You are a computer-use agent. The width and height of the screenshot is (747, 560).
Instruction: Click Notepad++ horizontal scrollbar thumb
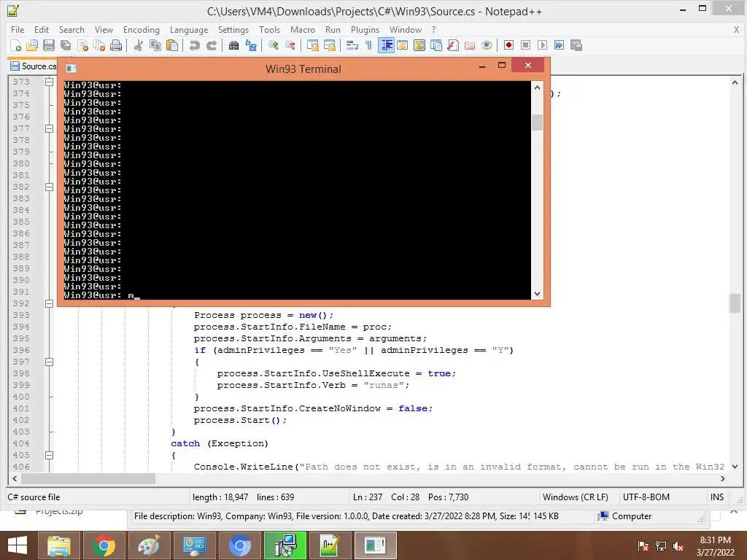[88, 478]
